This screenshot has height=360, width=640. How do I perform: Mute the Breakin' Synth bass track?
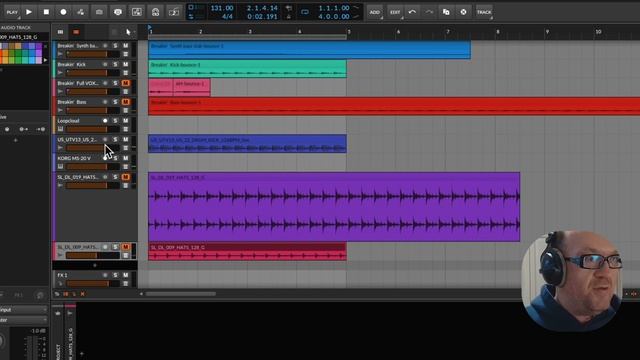125,46
